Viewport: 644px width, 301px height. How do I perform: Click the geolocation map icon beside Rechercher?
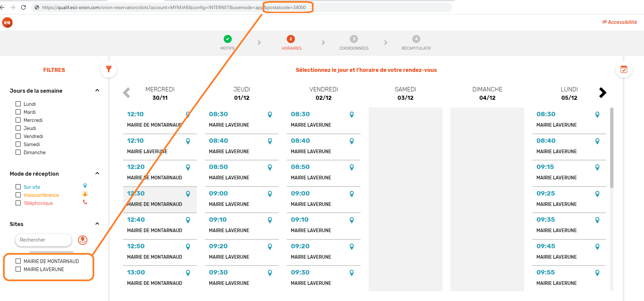(x=83, y=240)
